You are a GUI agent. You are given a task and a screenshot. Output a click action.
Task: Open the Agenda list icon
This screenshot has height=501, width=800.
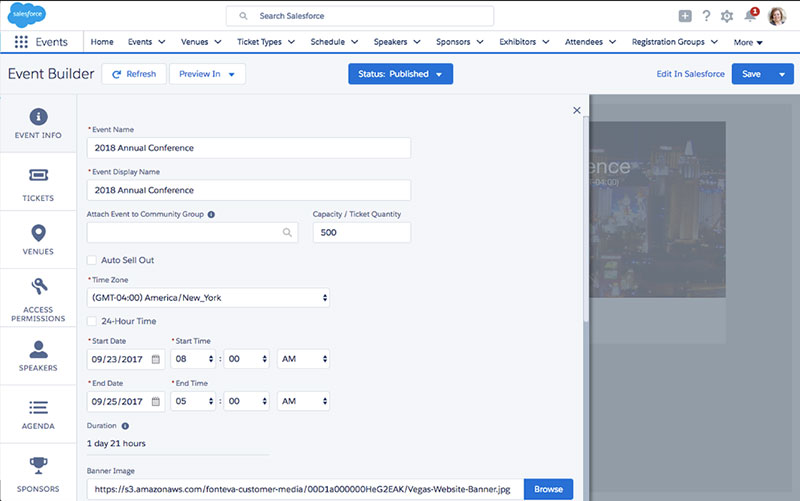click(38, 407)
